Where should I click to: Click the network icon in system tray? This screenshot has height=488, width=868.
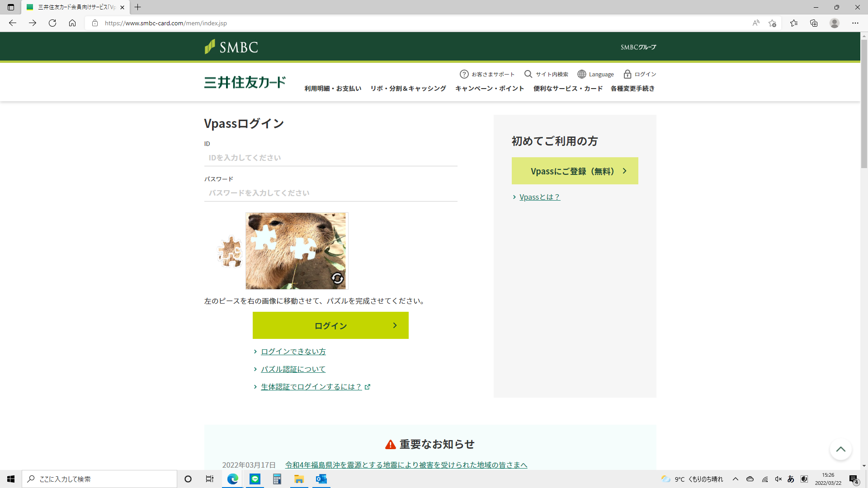point(765,479)
